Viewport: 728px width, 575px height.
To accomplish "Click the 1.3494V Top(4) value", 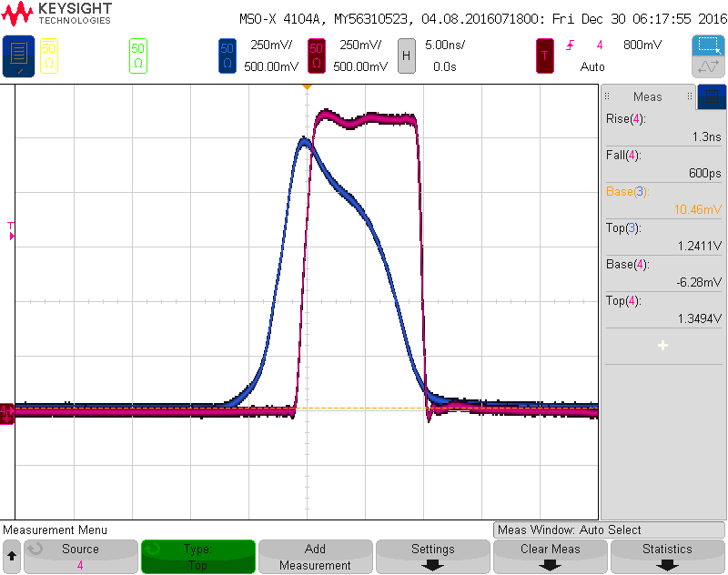I will [700, 318].
